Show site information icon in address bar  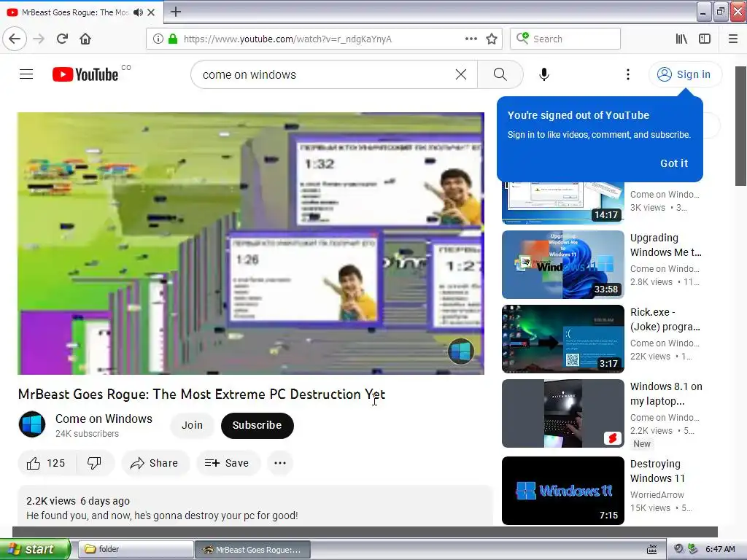[158, 39]
